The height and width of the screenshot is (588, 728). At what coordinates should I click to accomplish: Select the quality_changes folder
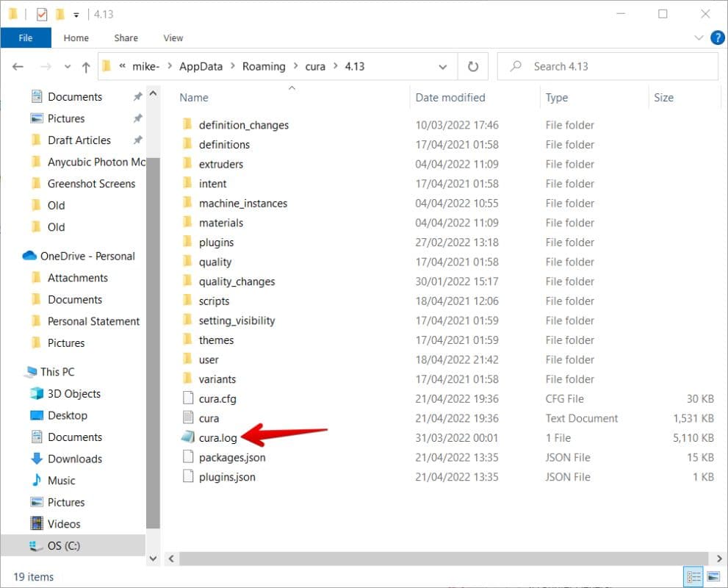(x=237, y=282)
